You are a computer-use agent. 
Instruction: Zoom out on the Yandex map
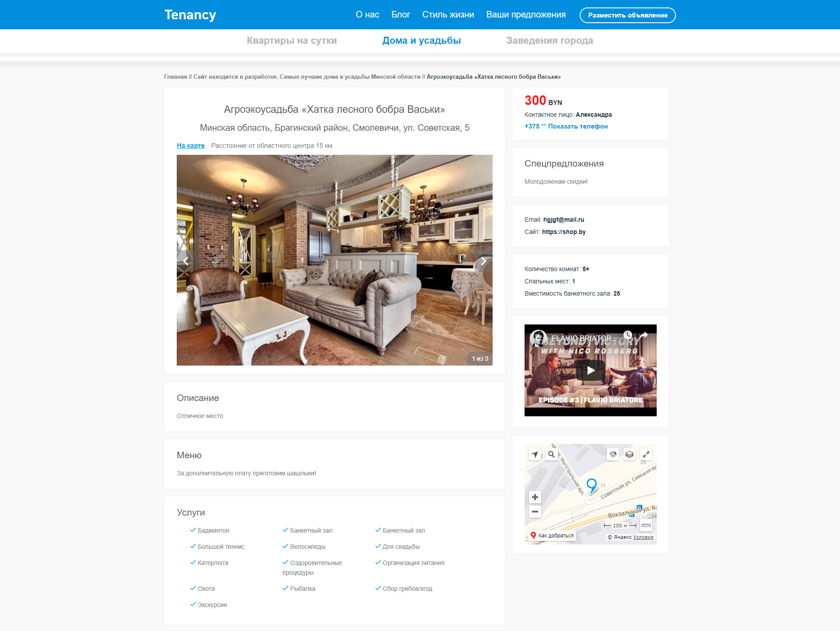click(535, 512)
